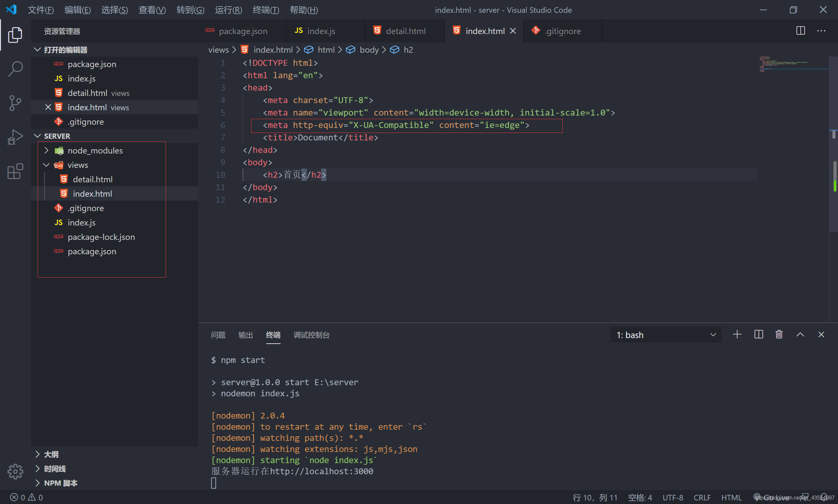Open the 查看(V) menu

(x=152, y=10)
